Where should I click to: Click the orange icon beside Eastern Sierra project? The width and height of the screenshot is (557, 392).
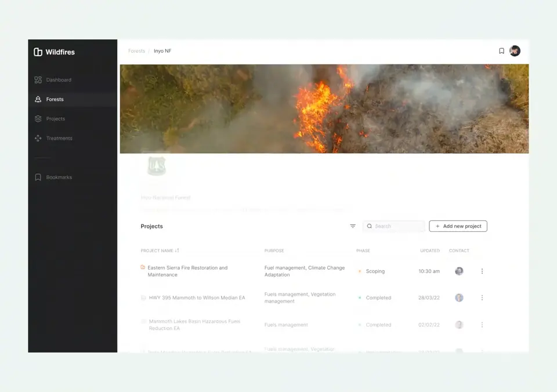click(x=143, y=267)
